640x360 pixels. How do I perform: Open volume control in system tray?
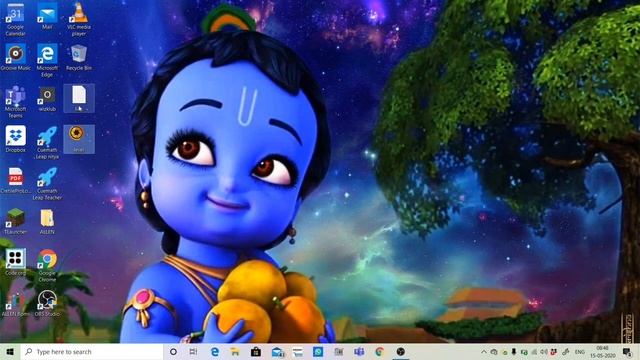point(544,352)
